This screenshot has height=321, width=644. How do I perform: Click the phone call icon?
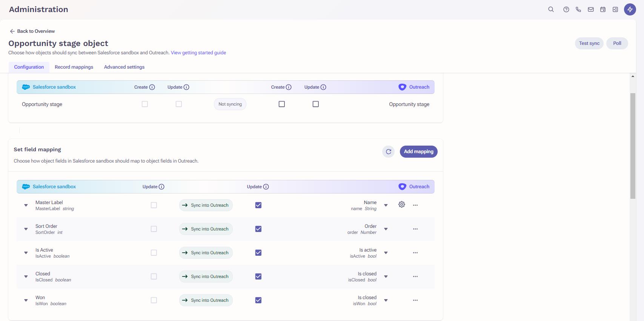pos(578,9)
